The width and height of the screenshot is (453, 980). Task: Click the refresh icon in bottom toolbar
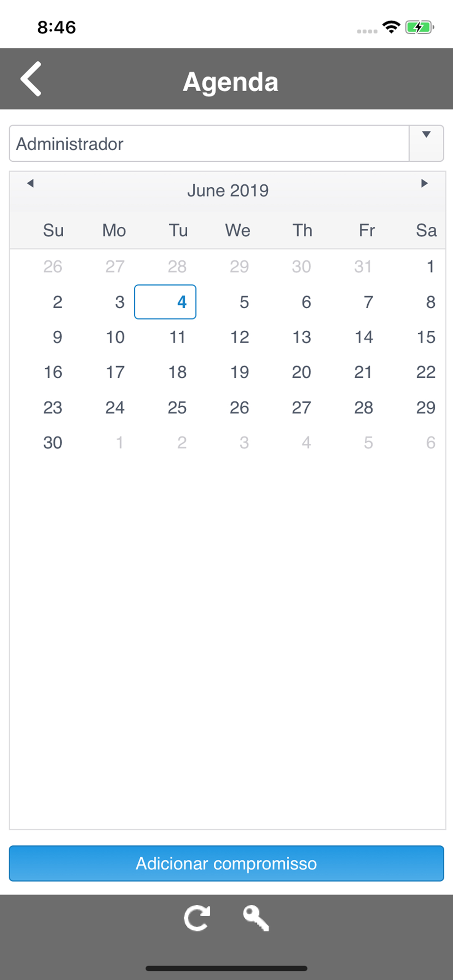point(197,918)
